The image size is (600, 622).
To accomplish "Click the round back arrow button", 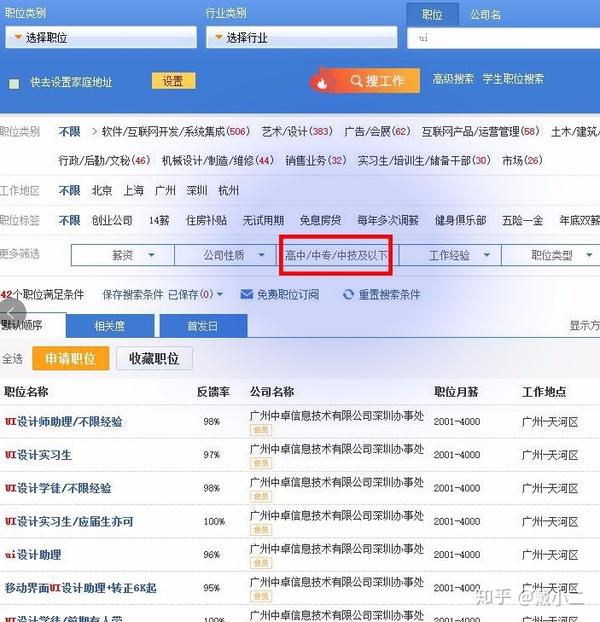I will coord(12,313).
